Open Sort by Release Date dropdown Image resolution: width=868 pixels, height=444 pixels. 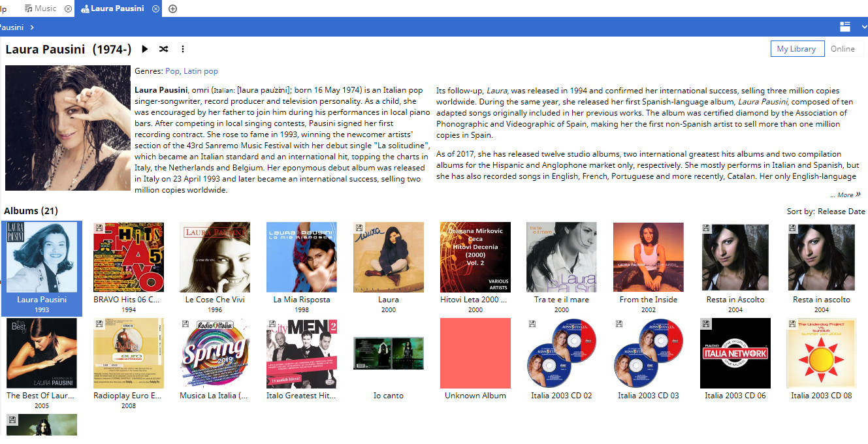pyautogui.click(x=826, y=211)
